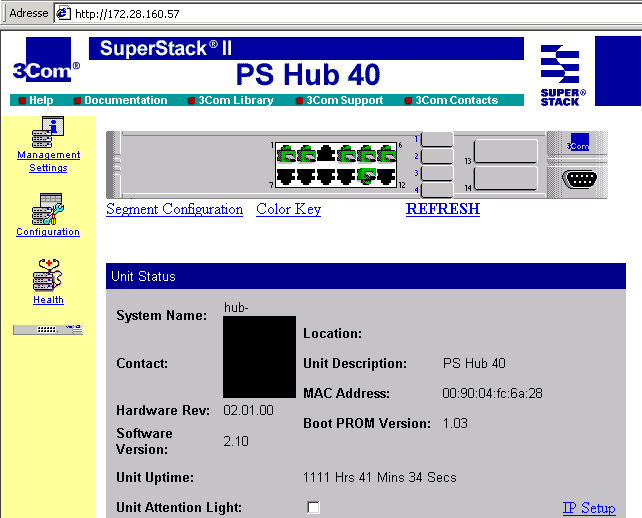
Task: Toggle the Unit Attention Light checkbox
Action: pos(313,507)
